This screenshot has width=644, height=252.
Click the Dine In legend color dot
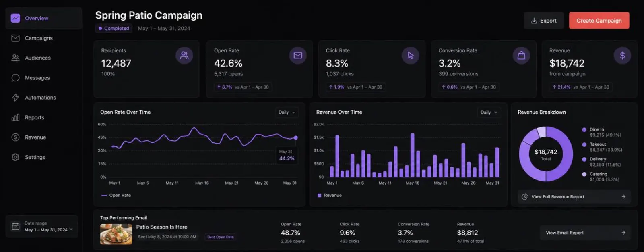point(584,130)
